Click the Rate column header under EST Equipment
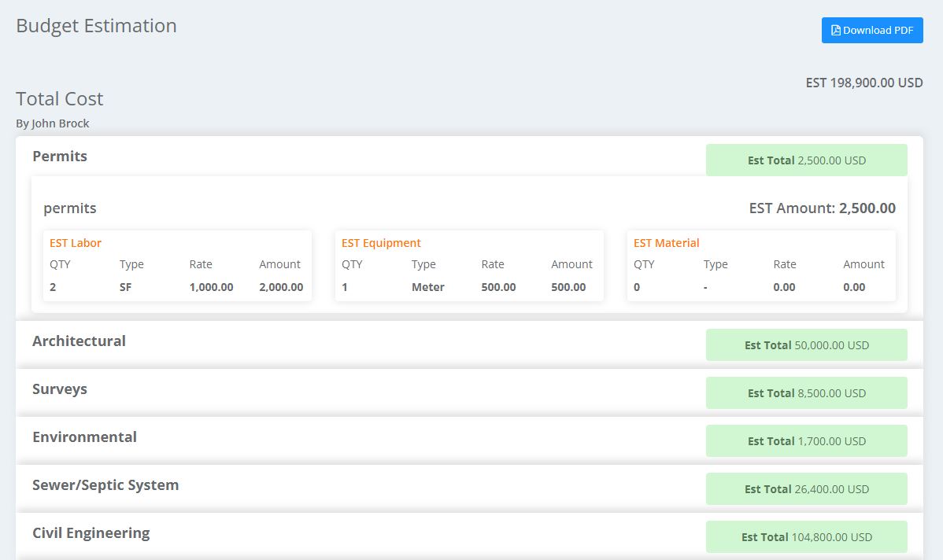 tap(493, 264)
